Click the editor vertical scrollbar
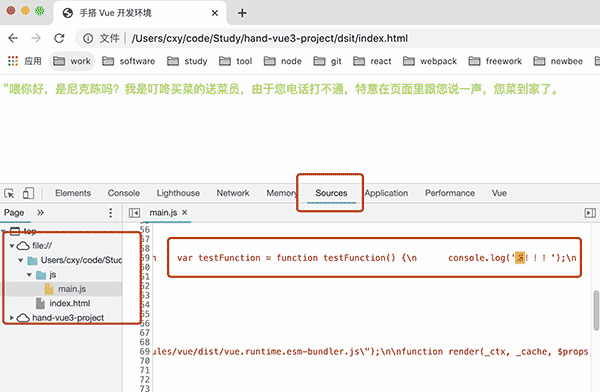This screenshot has width=600, height=392. click(596, 310)
